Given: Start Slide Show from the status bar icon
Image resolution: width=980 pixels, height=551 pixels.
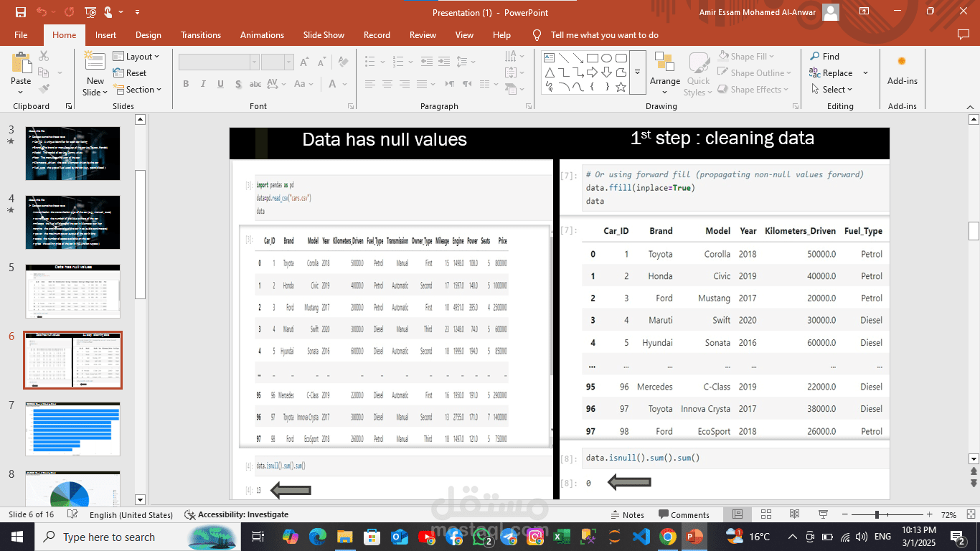Looking at the screenshot, I should click(823, 514).
